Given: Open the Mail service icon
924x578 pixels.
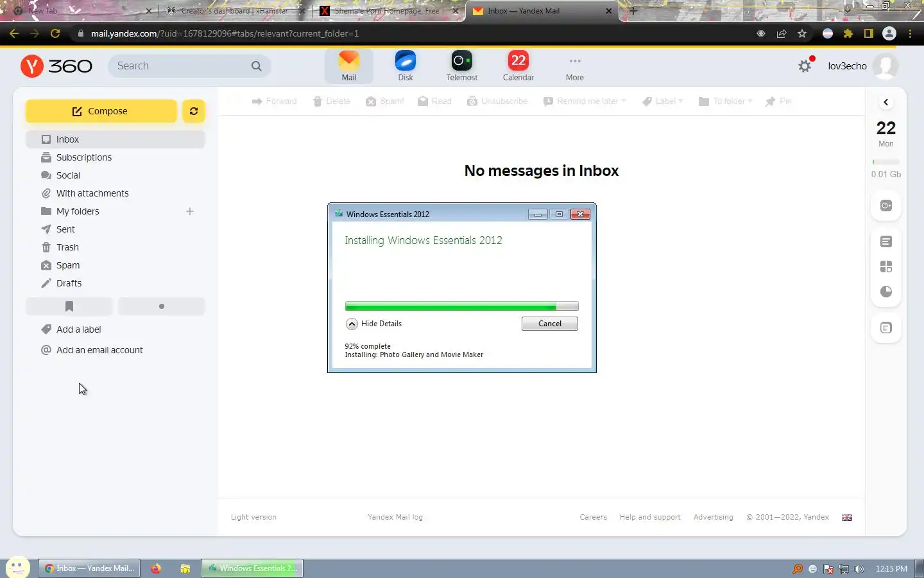Looking at the screenshot, I should point(348,66).
